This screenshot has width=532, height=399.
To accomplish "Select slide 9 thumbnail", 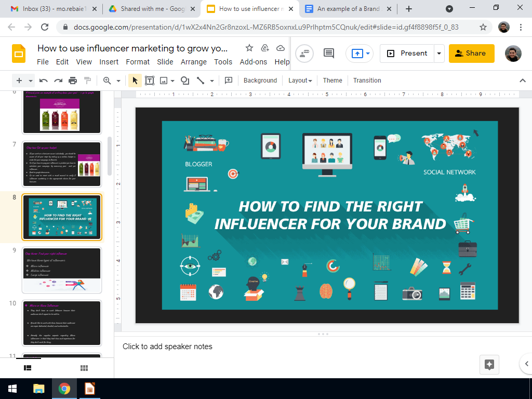I will (62, 270).
